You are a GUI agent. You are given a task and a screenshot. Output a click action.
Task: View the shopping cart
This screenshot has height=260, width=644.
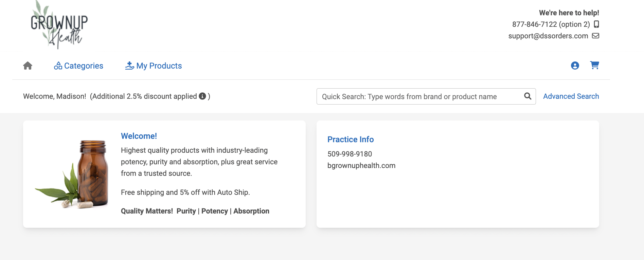pos(594,65)
